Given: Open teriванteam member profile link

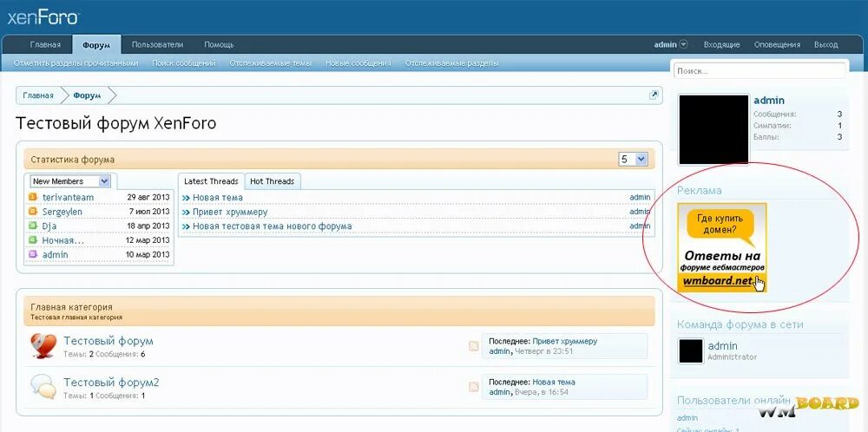Looking at the screenshot, I should (x=68, y=197).
